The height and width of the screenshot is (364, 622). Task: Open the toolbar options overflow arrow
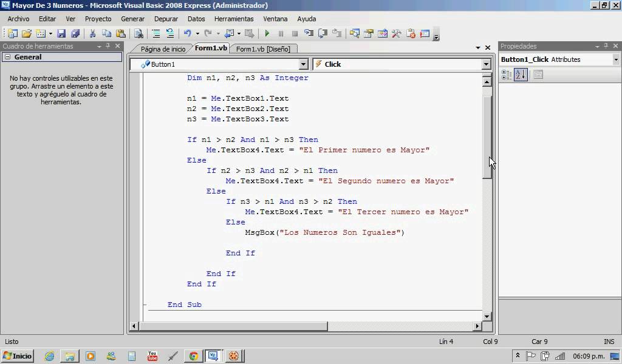pos(436,37)
